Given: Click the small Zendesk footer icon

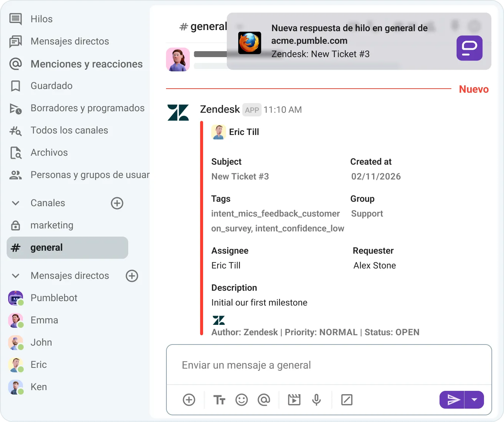Looking at the screenshot, I should click(x=219, y=320).
